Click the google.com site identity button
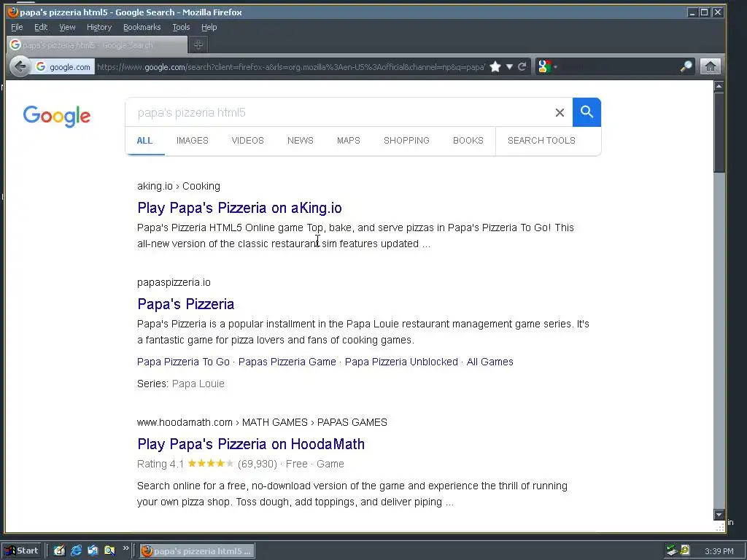 tap(63, 67)
